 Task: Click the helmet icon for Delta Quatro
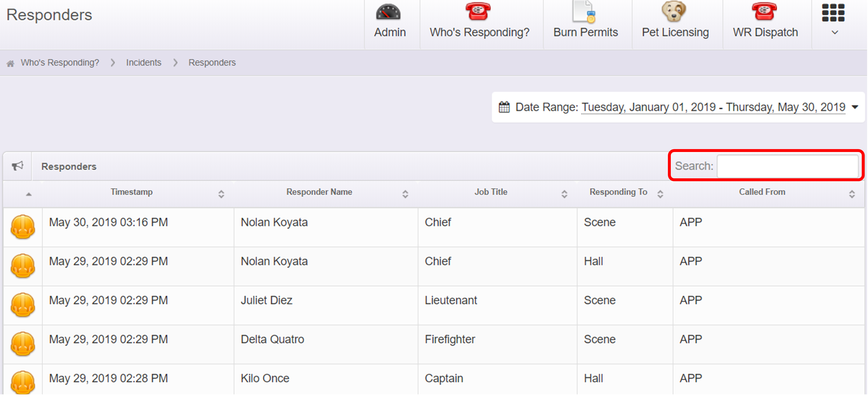coord(23,344)
